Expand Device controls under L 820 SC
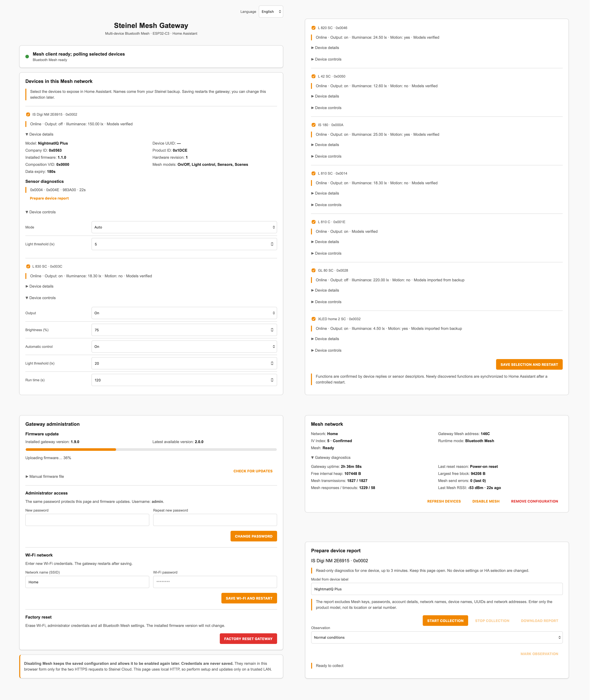 point(326,59)
